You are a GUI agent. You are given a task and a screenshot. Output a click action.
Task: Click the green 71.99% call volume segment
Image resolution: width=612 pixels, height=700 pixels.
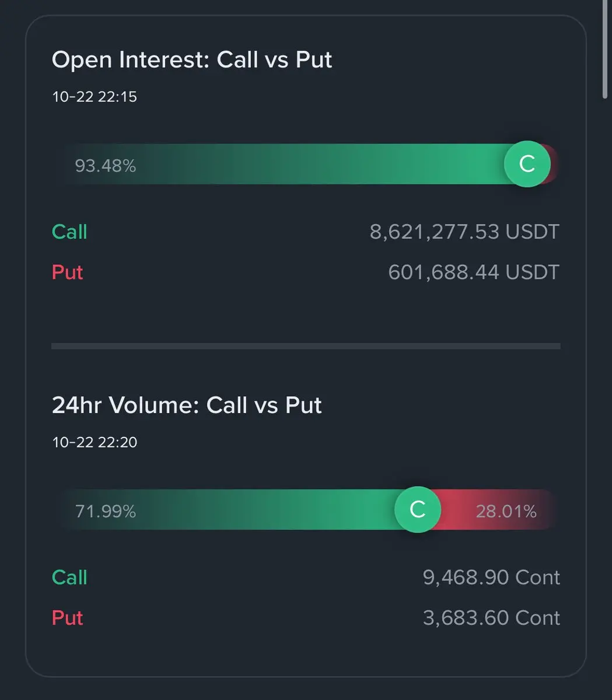pos(233,510)
